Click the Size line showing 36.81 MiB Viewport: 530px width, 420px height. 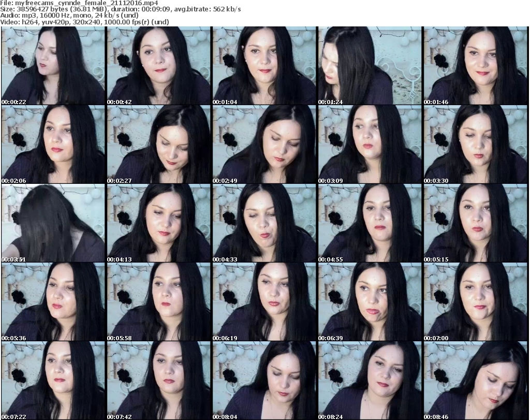coord(120,9)
